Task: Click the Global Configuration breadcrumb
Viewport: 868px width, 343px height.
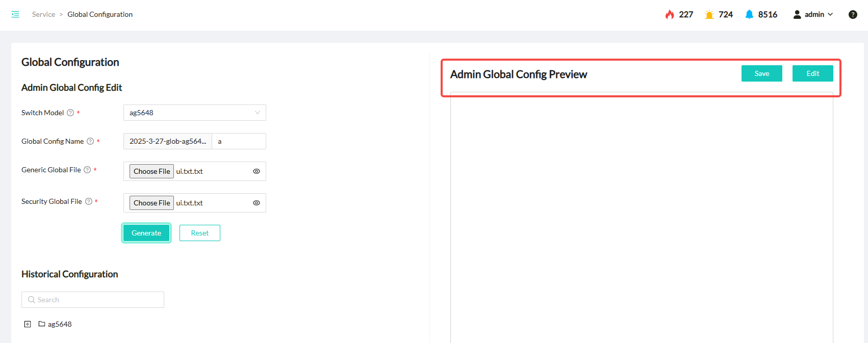Action: point(100,14)
